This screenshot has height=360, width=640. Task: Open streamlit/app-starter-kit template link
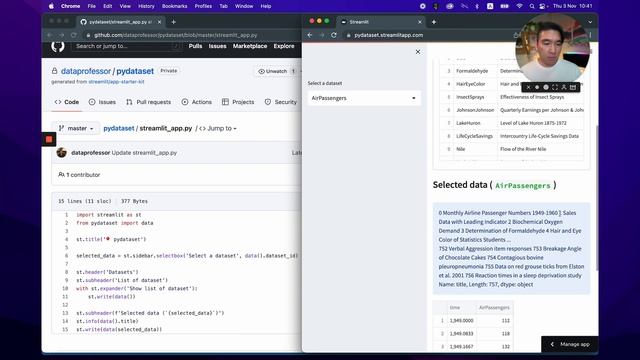116,82
